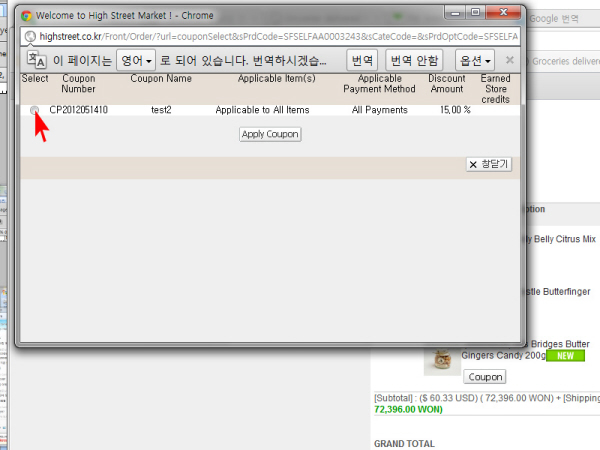This screenshot has width=600, height=450.
Task: Click the Google 번역 tab in background
Action: 554,19
